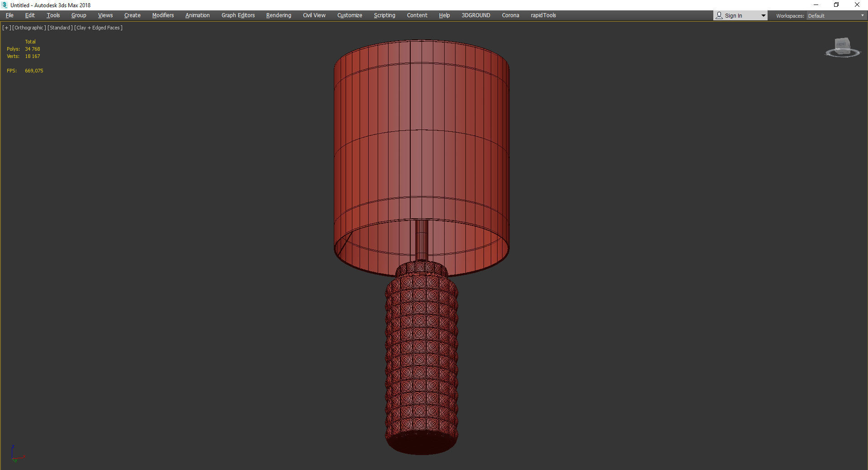Click the 3ds Max application icon
868x470 pixels.
(x=5, y=5)
